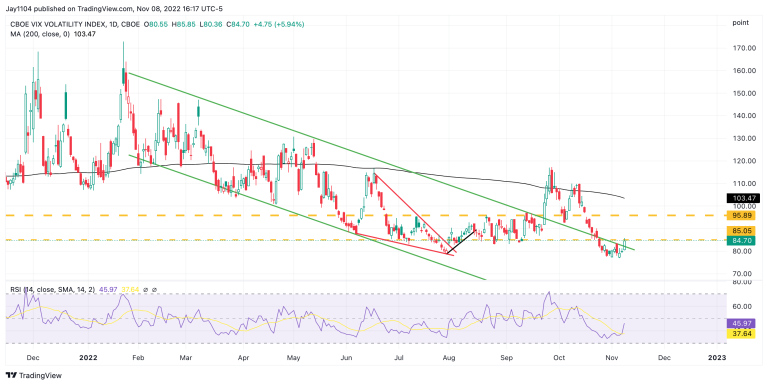Click the Oct label on time axis
The width and height of the screenshot is (768, 385).
tap(559, 358)
